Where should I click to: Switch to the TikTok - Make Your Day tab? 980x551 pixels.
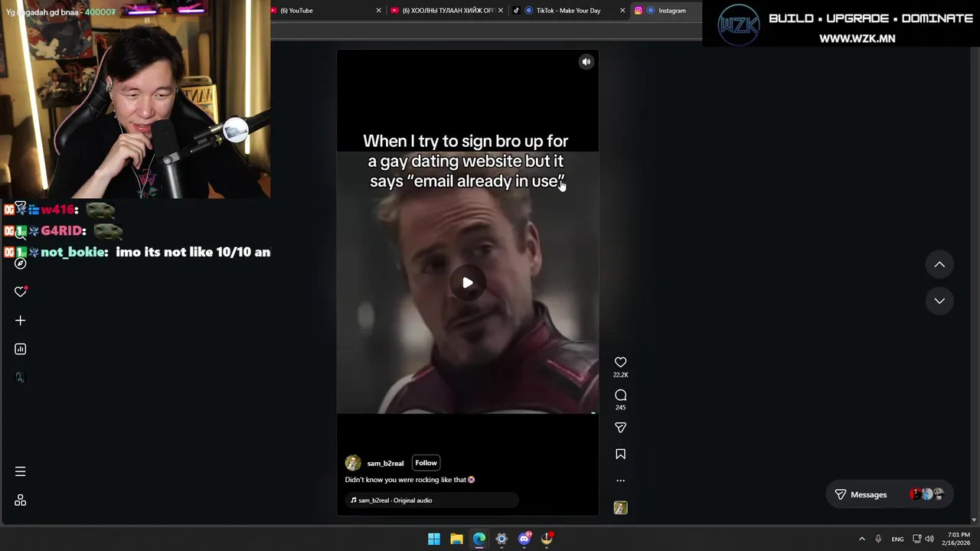(x=568, y=11)
